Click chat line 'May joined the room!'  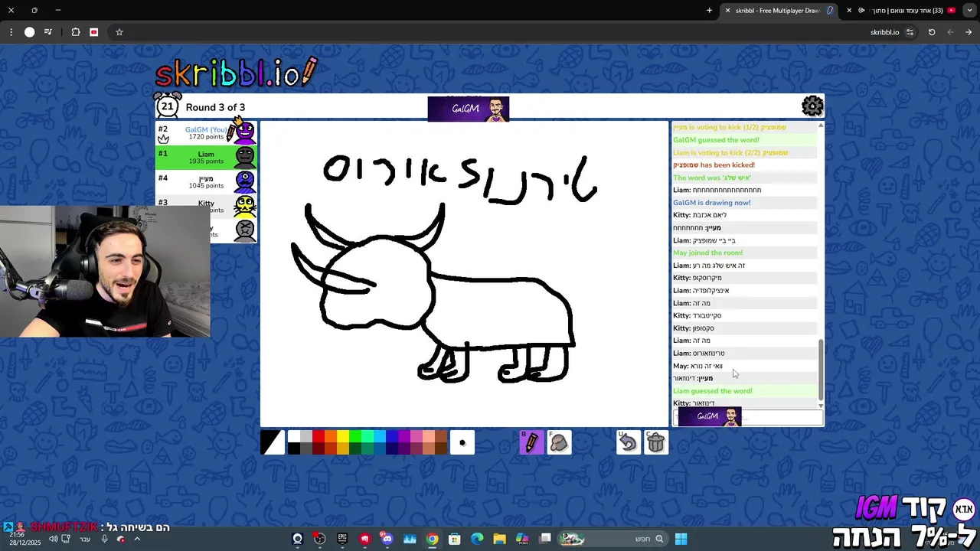tap(707, 253)
